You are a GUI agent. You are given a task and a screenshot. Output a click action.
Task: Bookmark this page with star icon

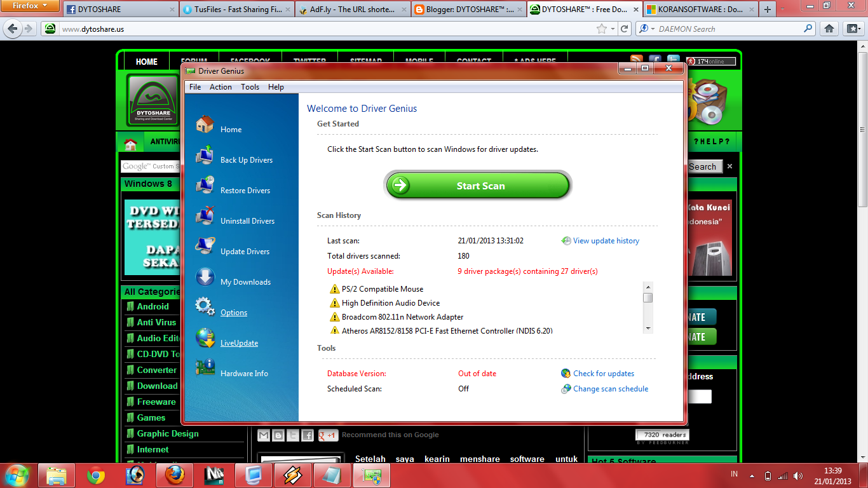pos(602,29)
